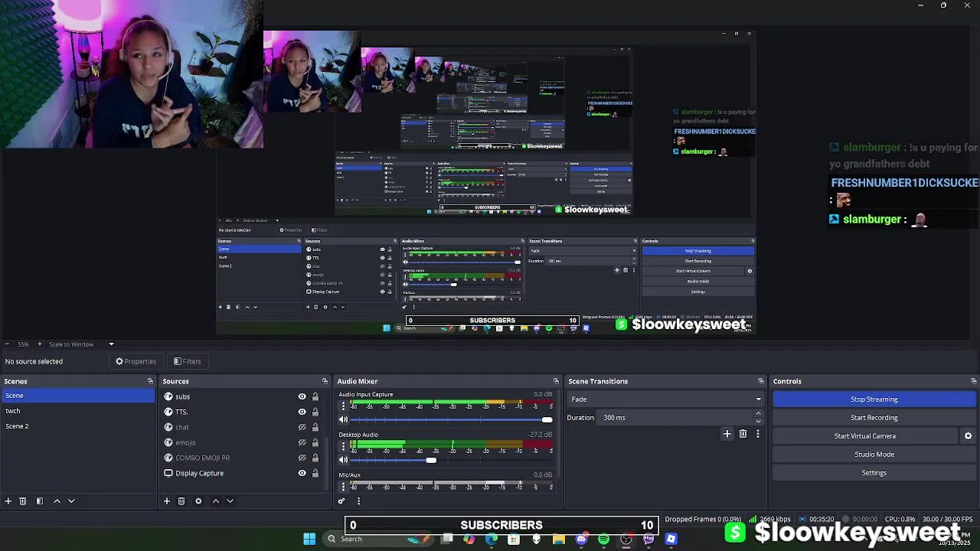This screenshot has width=980, height=551.
Task: Show the emojis source via eye icon
Action: pyautogui.click(x=302, y=442)
